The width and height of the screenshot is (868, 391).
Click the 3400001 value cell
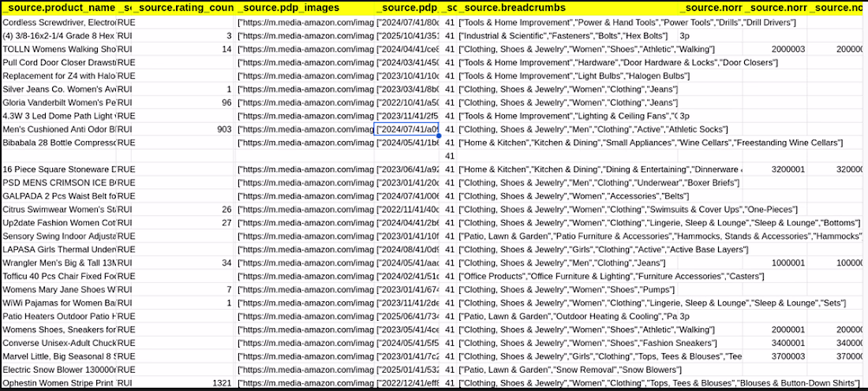(775, 343)
